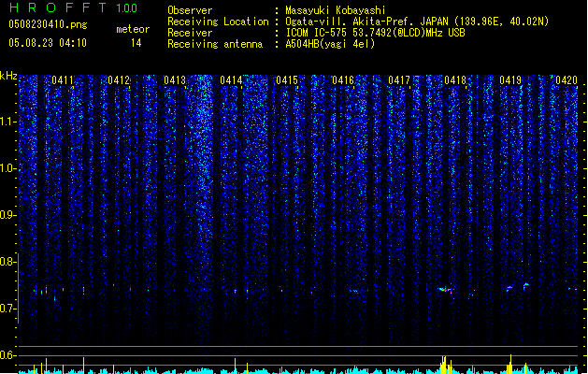Click the tallest yellow power peak near 0419
The height and width of the screenshot is (374, 588).
(510, 363)
